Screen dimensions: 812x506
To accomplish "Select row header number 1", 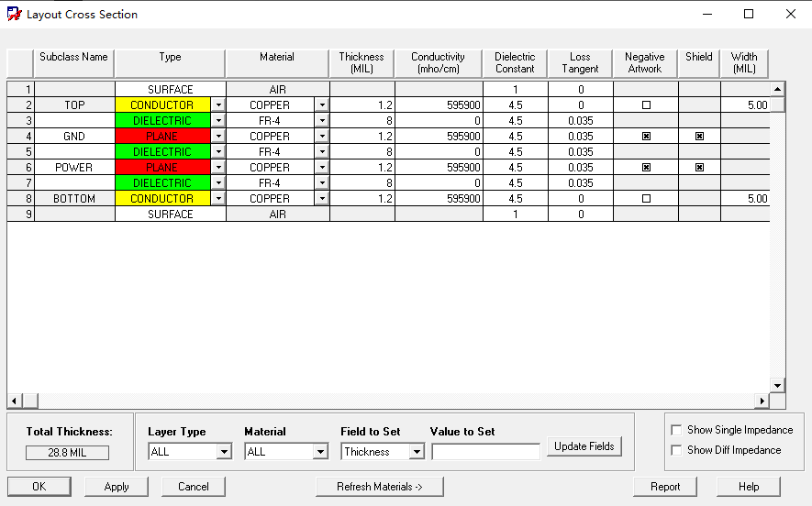I will (x=21, y=90).
